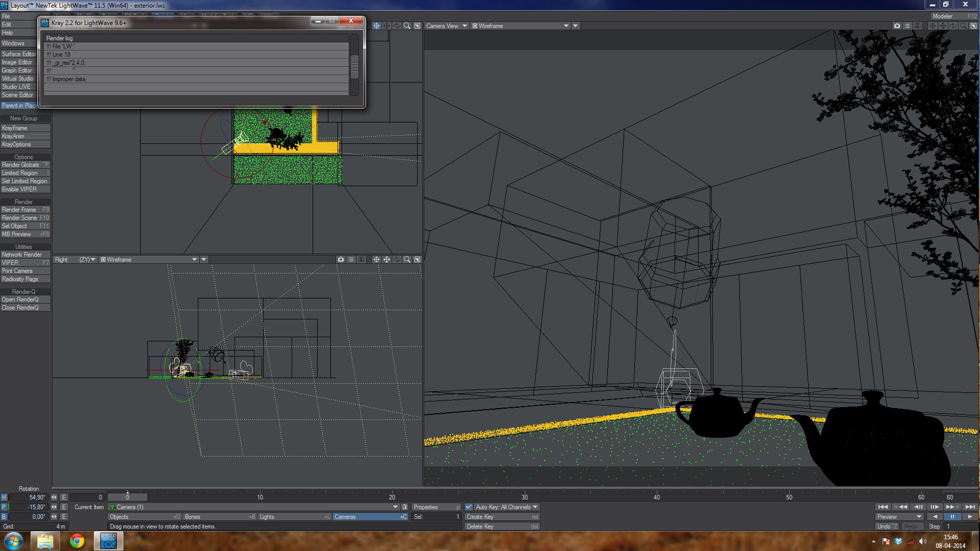Expand the Current Item Camera (1) dropdown
The width and height of the screenshot is (980, 551).
point(395,507)
